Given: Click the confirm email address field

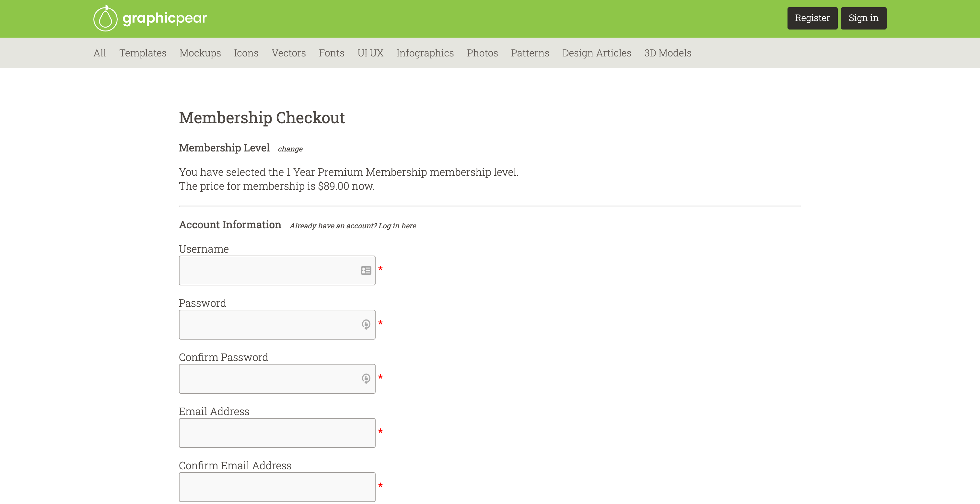Looking at the screenshot, I should [277, 487].
